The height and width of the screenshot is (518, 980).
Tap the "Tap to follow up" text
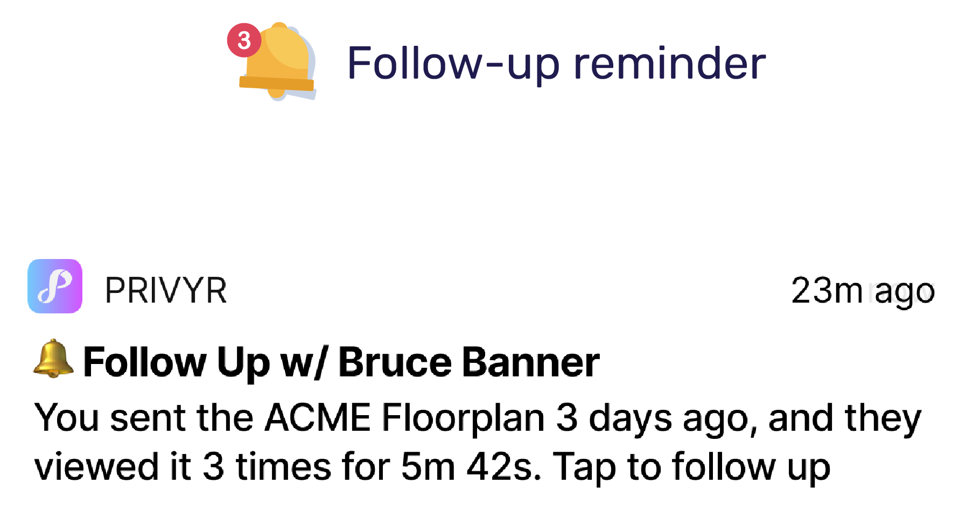(691, 466)
